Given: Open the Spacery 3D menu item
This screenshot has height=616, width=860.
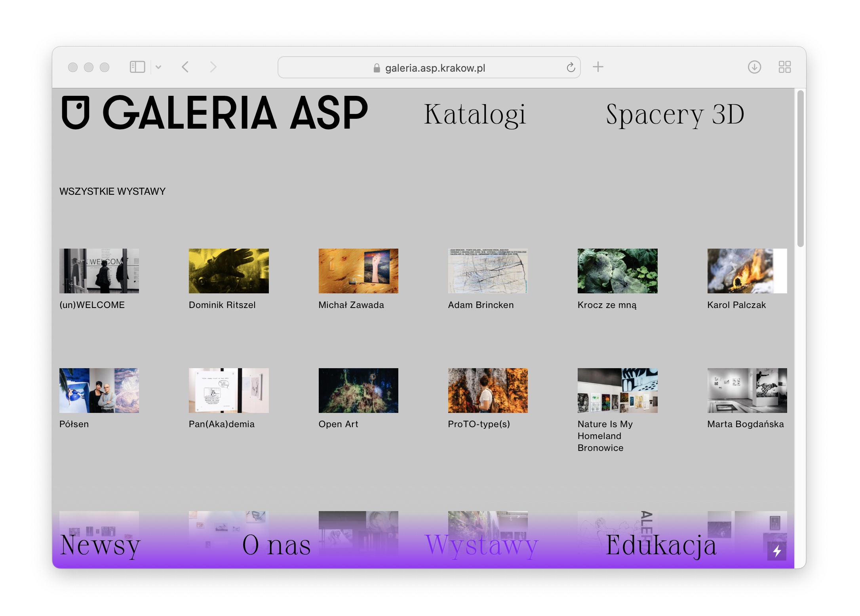Looking at the screenshot, I should [x=675, y=114].
